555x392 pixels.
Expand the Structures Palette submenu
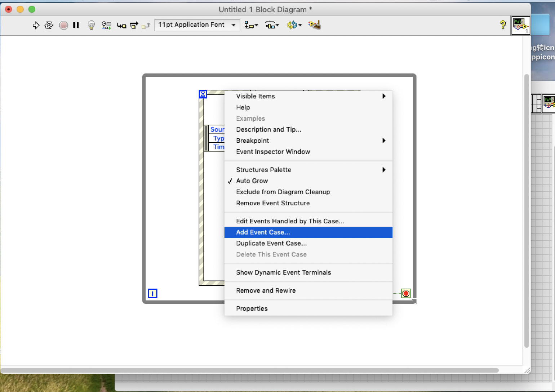(263, 170)
